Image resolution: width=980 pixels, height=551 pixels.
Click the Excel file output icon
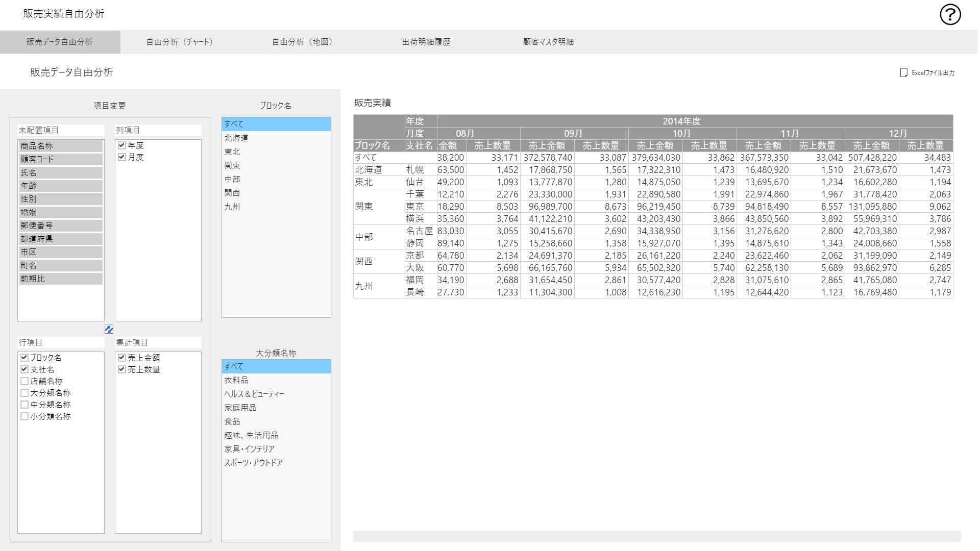tap(903, 72)
